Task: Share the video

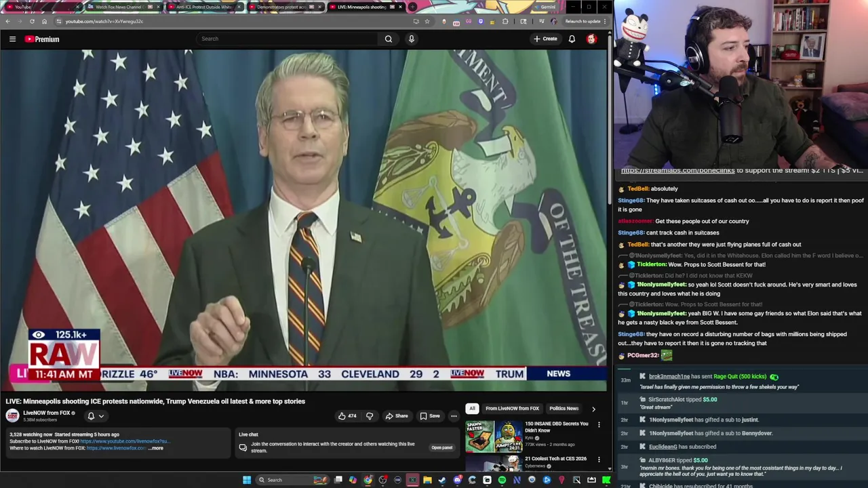Action: point(397,415)
